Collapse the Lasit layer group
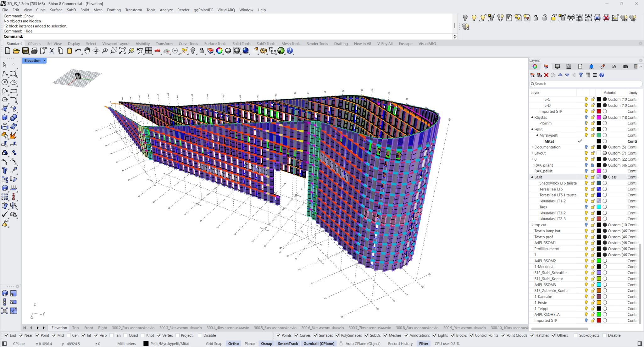Screen dimensions: 644x347 point(532,177)
